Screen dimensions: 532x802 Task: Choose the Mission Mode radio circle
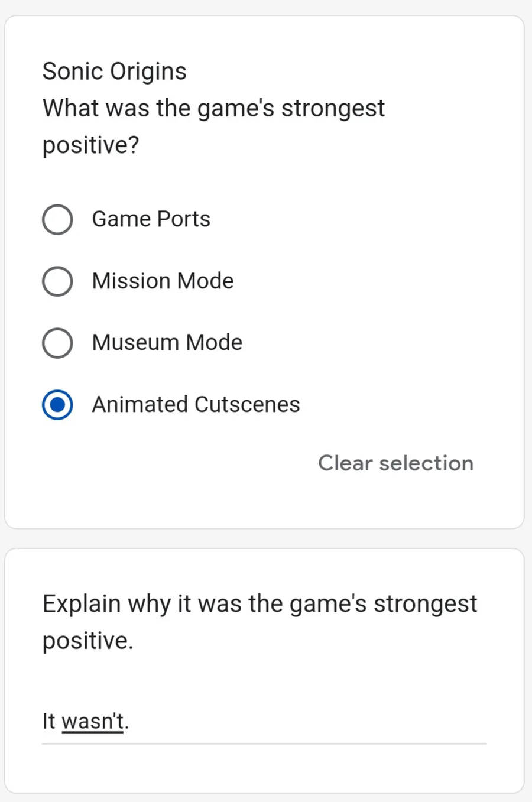tap(57, 281)
